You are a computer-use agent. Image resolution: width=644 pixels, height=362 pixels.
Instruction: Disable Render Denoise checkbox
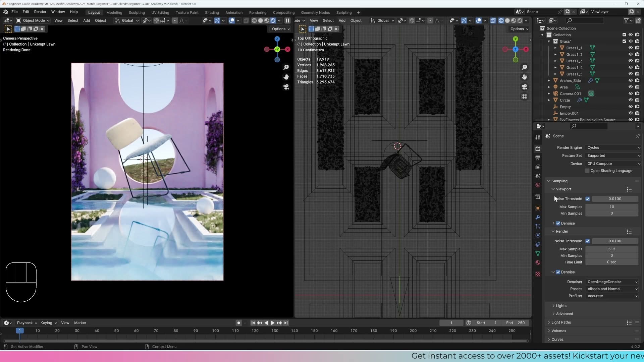pos(558,272)
